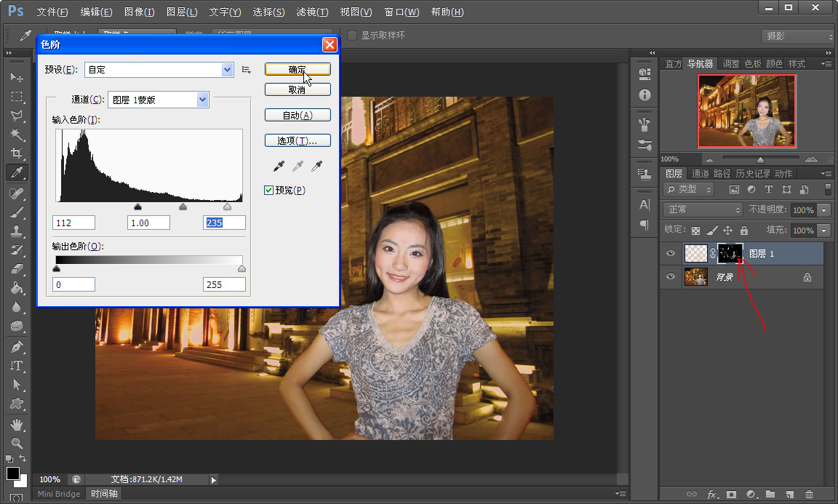Open the 填充 fill dropdown arrow
Image resolution: width=838 pixels, height=504 pixels.
(825, 231)
